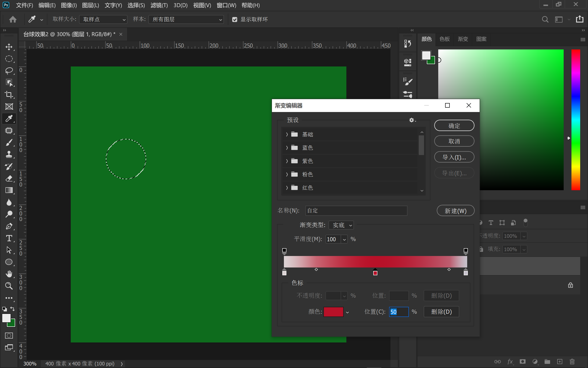588x368 pixels.
Task: Select the Horizontal Type tool
Action: coord(9,238)
